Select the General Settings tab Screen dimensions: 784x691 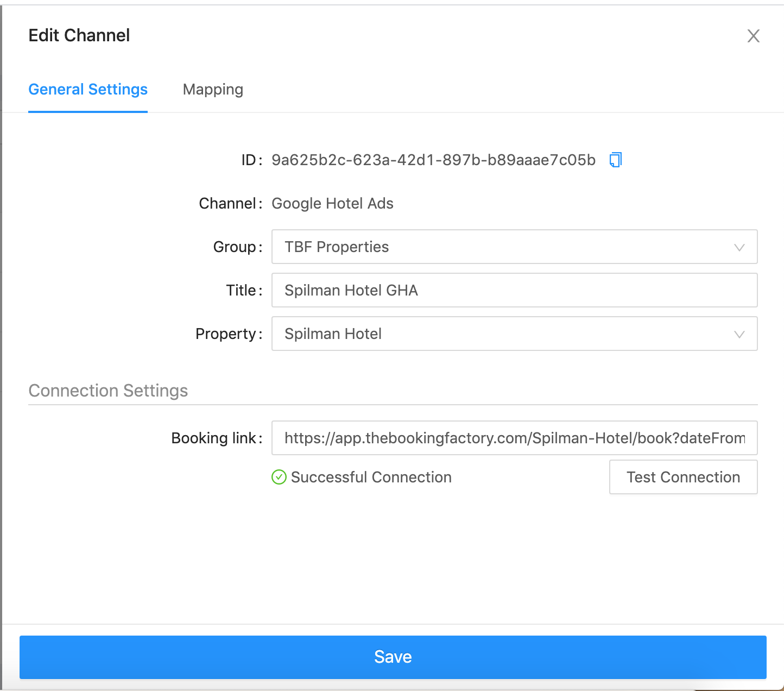coord(88,89)
